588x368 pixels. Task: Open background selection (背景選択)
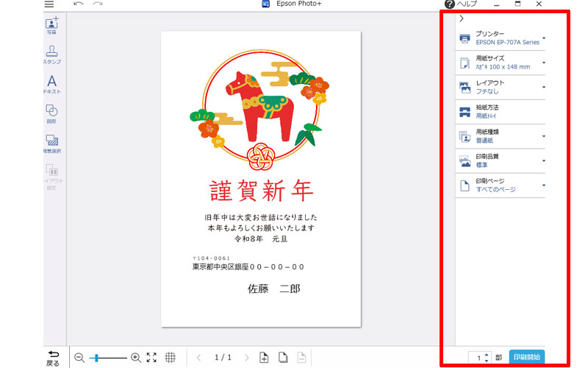pos(51,144)
